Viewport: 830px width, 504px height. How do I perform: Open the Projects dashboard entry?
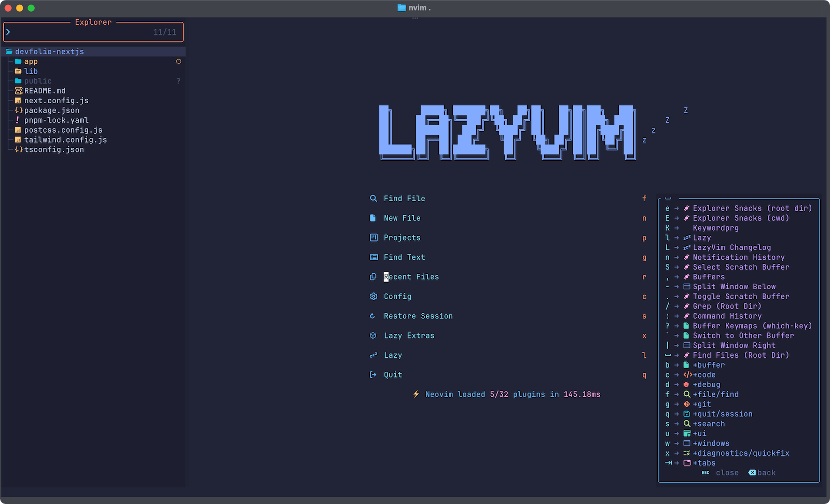pos(402,238)
